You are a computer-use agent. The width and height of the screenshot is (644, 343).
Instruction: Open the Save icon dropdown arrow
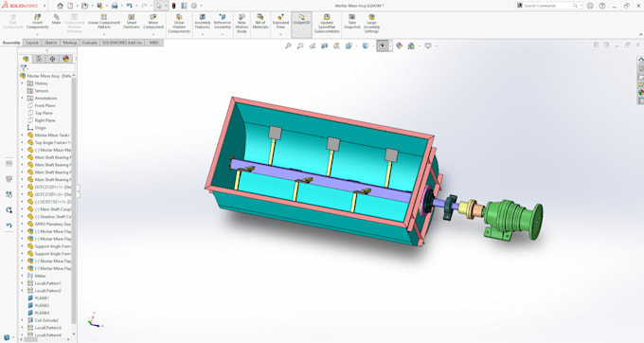[x=106, y=6]
